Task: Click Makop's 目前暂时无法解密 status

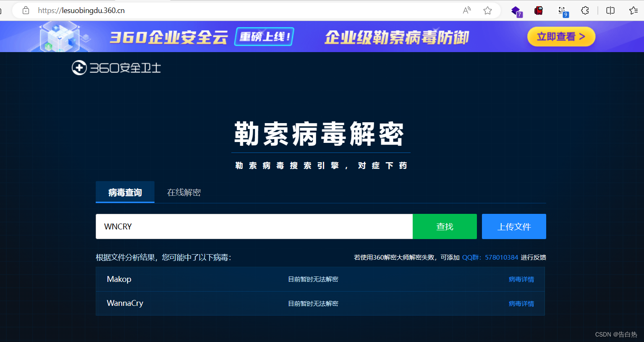Action: point(313,279)
